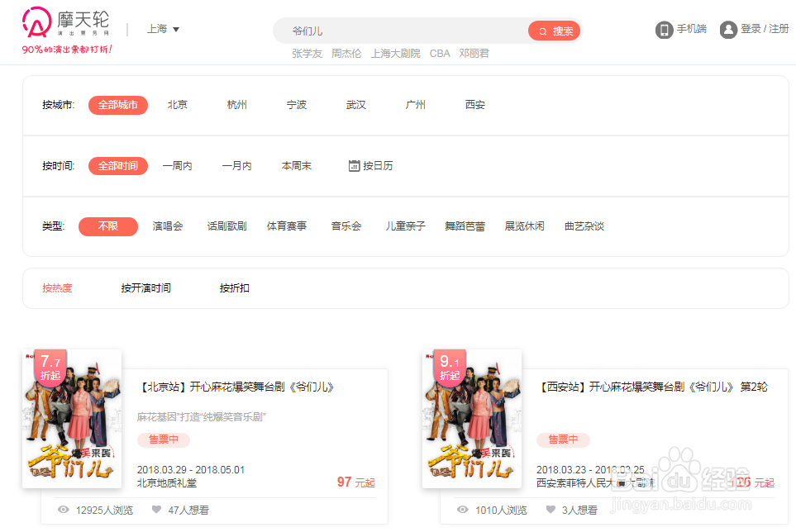
Task: Open 【西安站】开心麻花 第2轮 title
Action: coord(652,387)
